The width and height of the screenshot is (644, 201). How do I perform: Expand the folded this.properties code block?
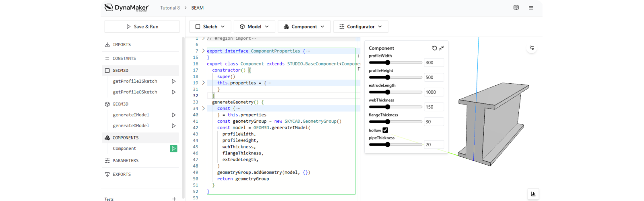(203, 83)
